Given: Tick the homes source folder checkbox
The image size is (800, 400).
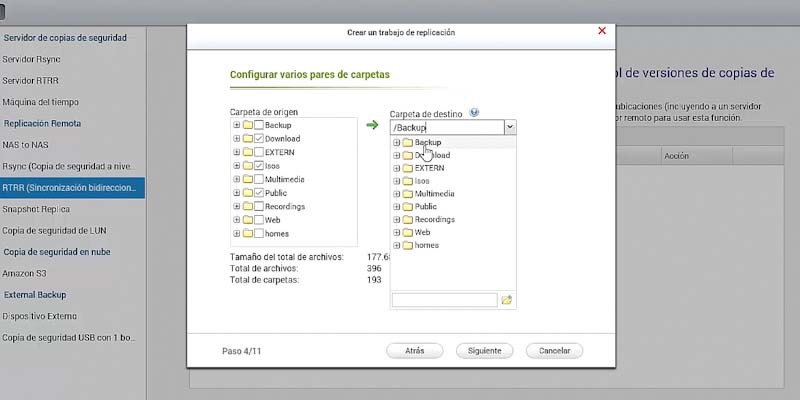Looking at the screenshot, I should (x=259, y=234).
